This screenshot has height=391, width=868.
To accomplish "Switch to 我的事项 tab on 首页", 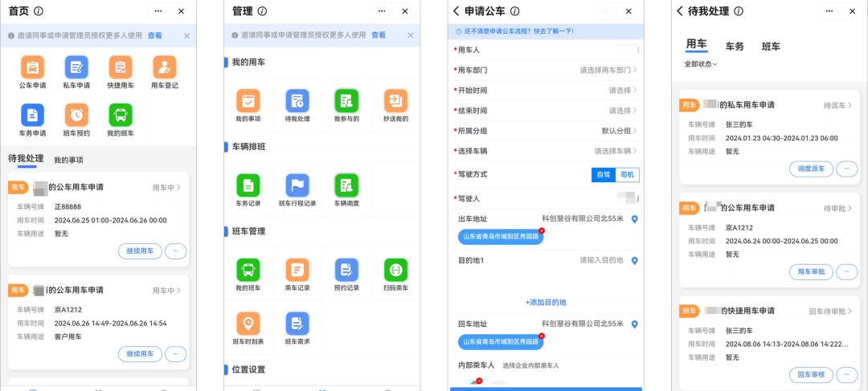I will tap(68, 161).
